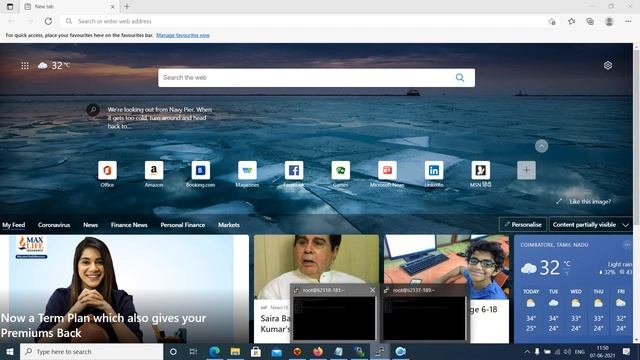The width and height of the screenshot is (640, 360).
Task: Click the image info icon beside Navy Pier text
Action: tap(93, 109)
